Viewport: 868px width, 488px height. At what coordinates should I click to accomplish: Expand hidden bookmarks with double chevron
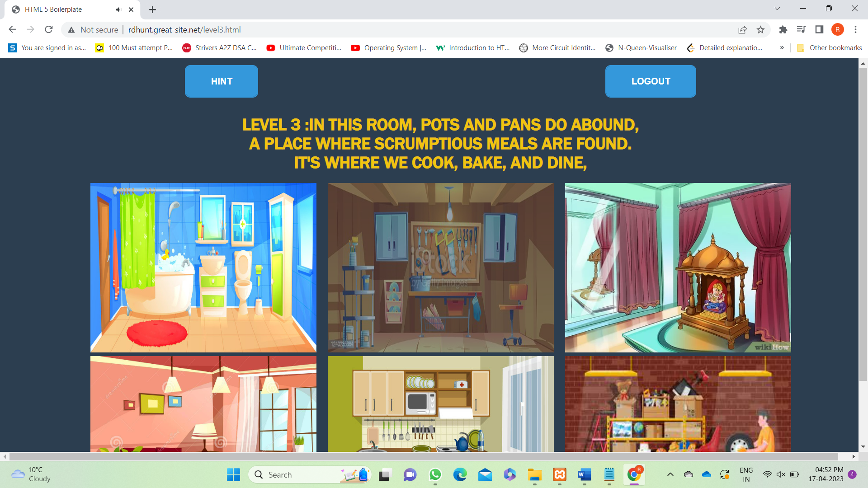[x=782, y=48]
